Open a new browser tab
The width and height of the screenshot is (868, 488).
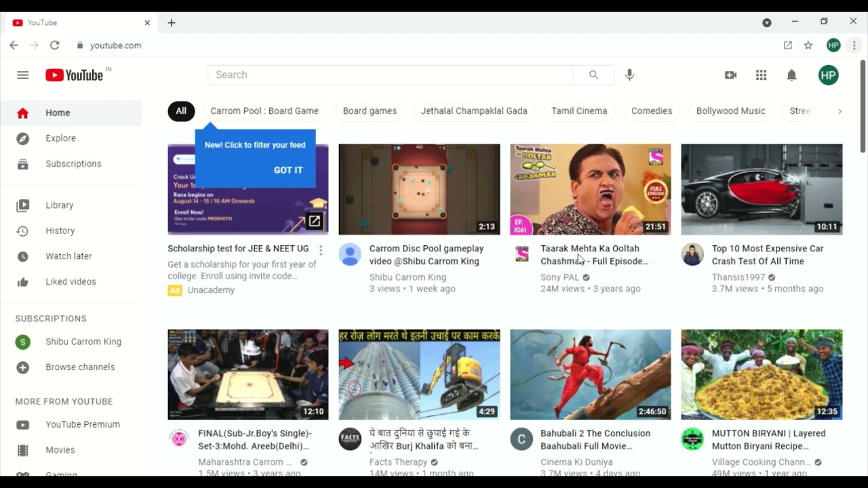tap(172, 22)
